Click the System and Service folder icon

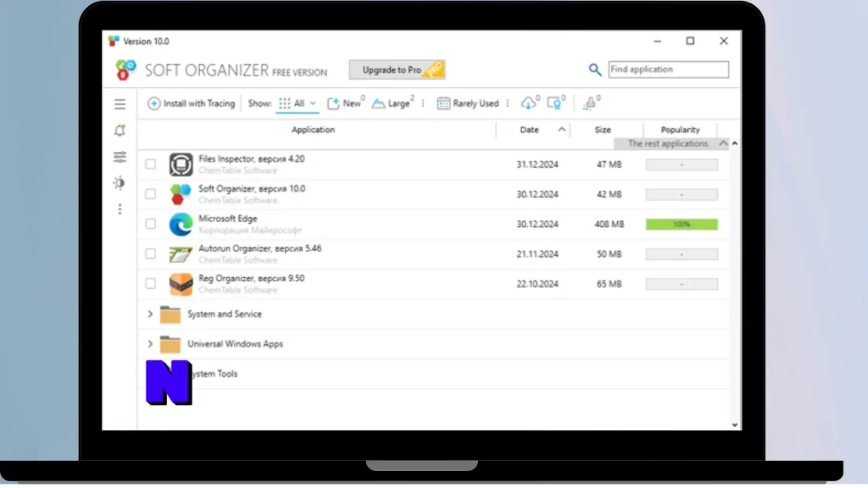170,314
